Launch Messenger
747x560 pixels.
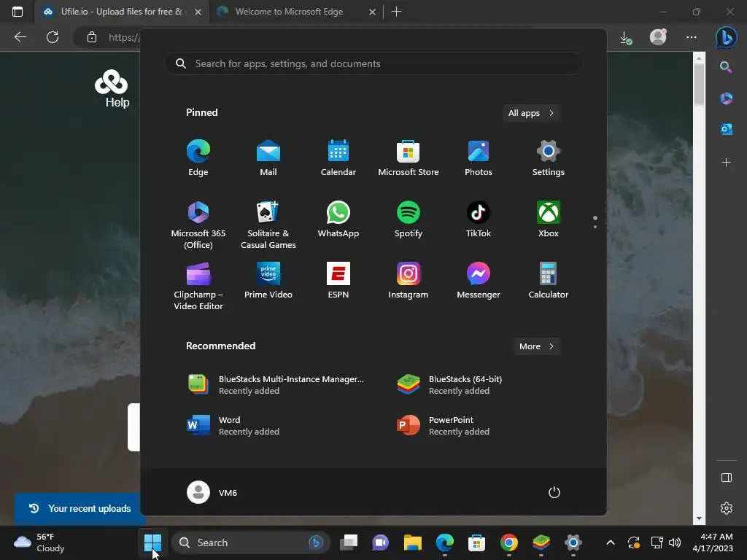pyautogui.click(x=479, y=281)
